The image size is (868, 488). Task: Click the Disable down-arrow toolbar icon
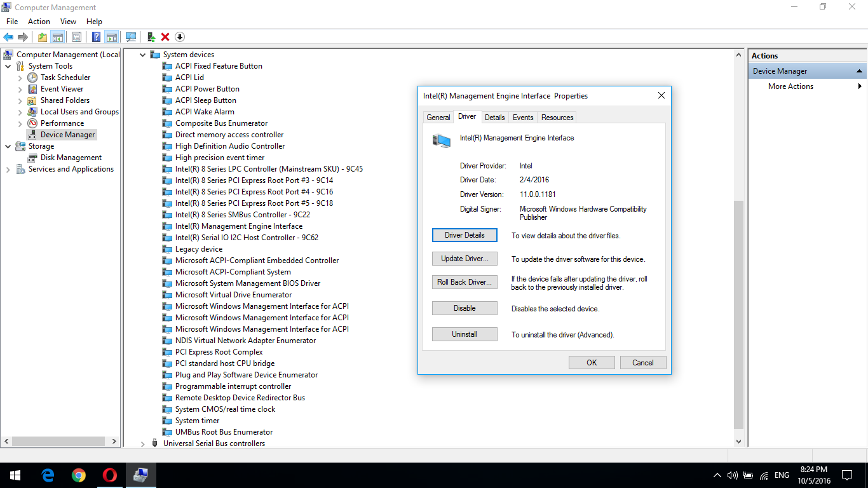tap(180, 37)
